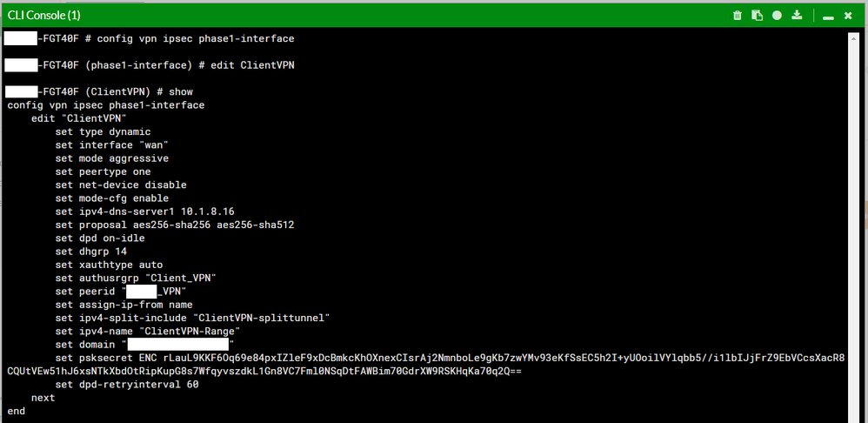Screen dimensions: 868x423
Task: Click the 'set dpd-retryinterval 60' line
Action: coord(126,384)
